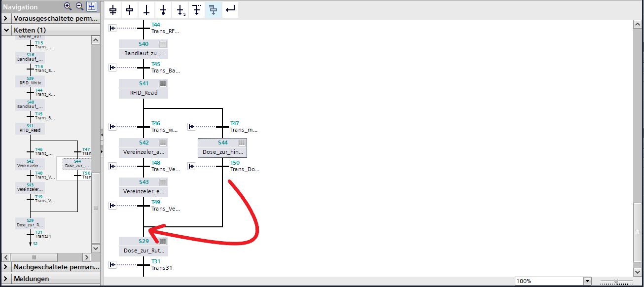Image resolution: width=644 pixels, height=287 pixels.
Task: Click the highlighted simultaneous branch icon
Action: [213, 10]
